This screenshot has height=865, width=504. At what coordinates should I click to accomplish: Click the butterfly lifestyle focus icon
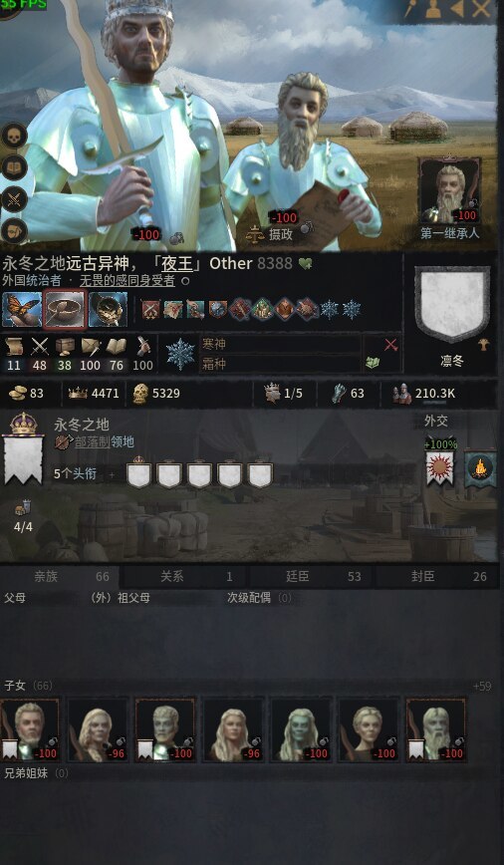(22, 309)
